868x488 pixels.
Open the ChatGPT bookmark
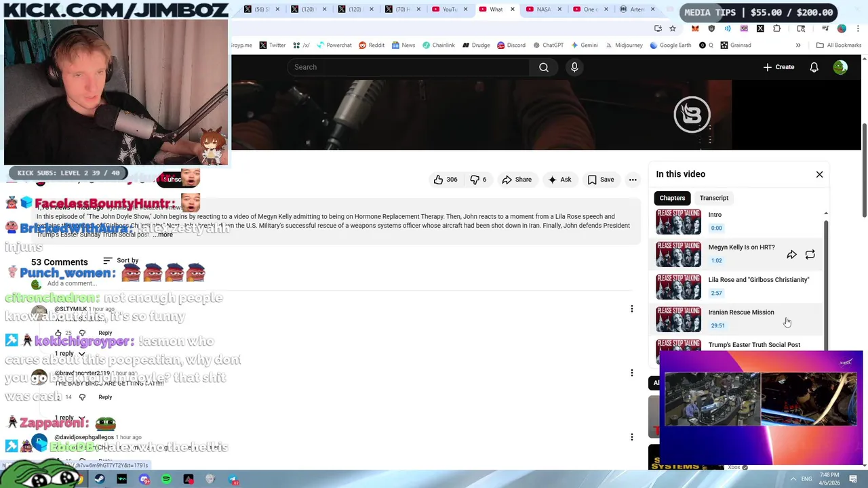[548, 45]
